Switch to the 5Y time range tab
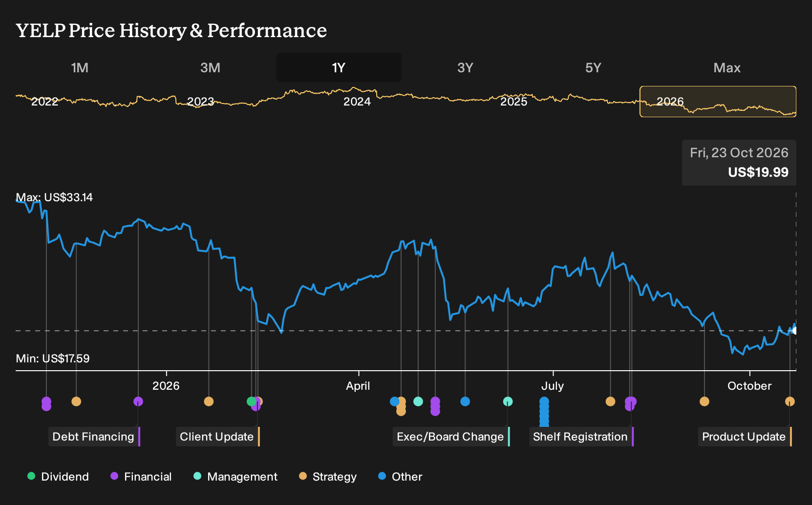The width and height of the screenshot is (812, 505). click(x=593, y=68)
